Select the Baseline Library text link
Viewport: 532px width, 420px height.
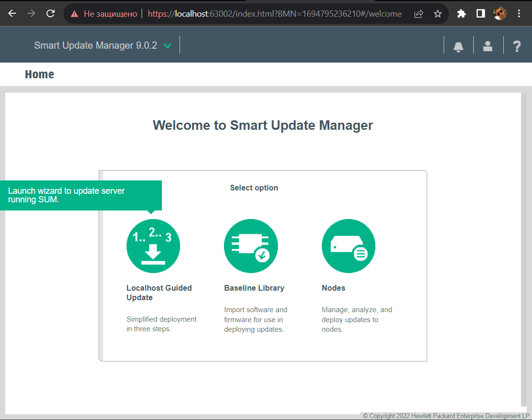[254, 288]
